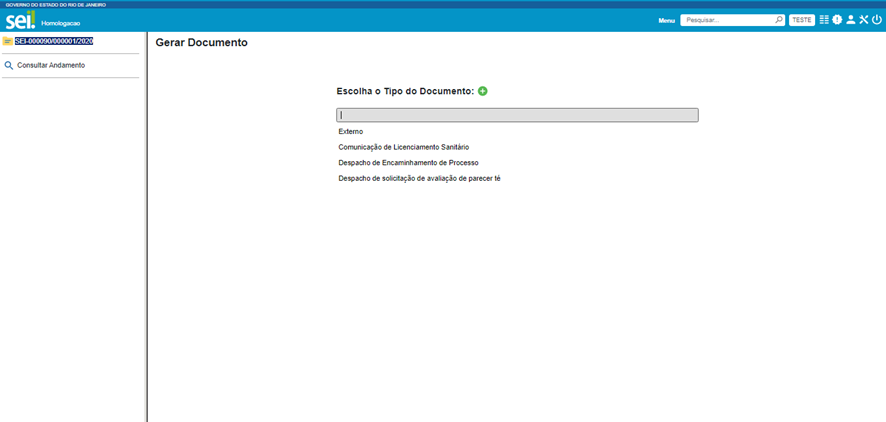This screenshot has width=886, height=422.
Task: Click the green plus icon to show all document types
Action: click(483, 91)
